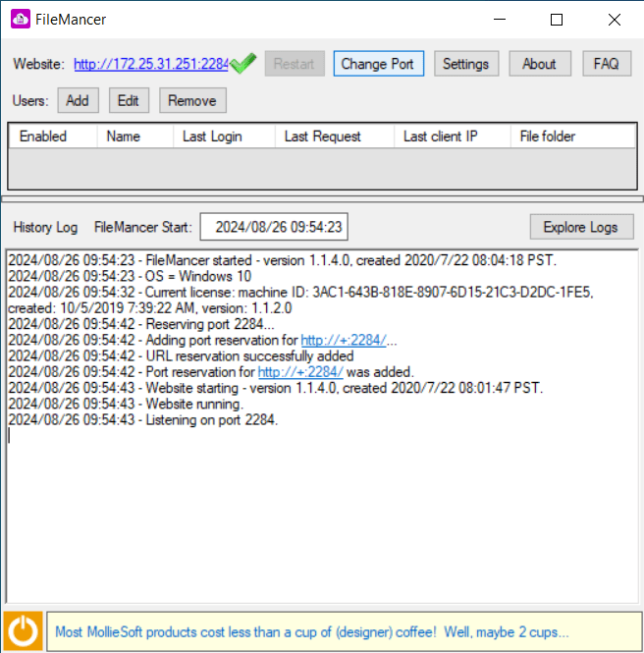The width and height of the screenshot is (644, 653).
Task: Click the MollieSoft products coffee banner
Action: pos(344,631)
